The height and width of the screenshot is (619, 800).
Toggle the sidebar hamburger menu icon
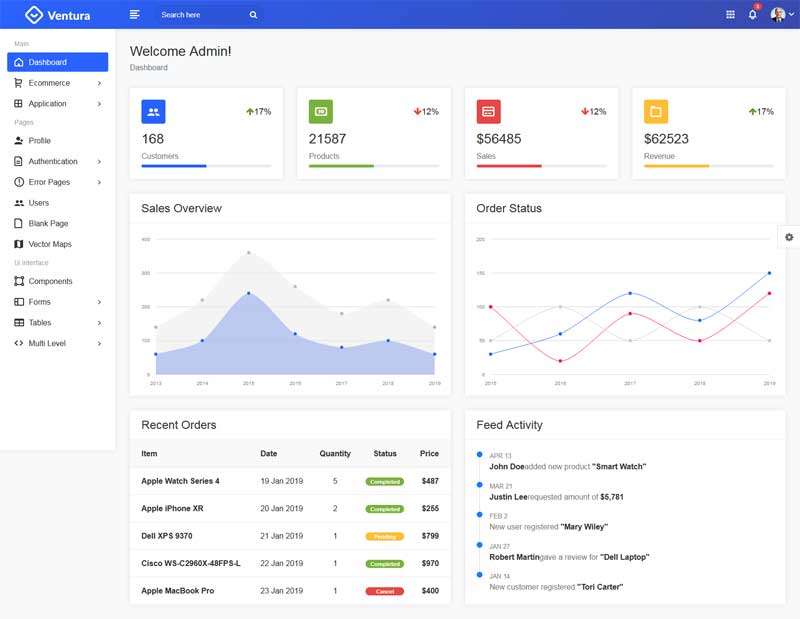(x=135, y=15)
